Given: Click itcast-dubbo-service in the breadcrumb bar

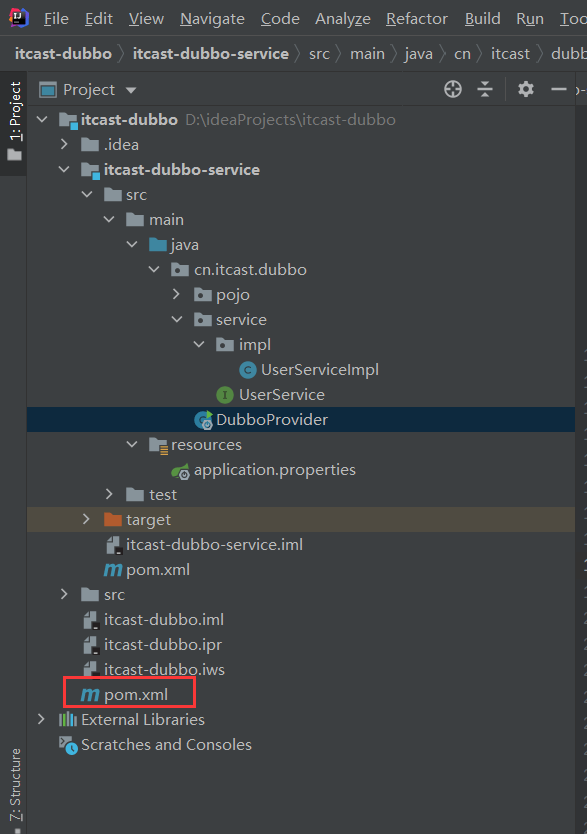Looking at the screenshot, I should 211,53.
